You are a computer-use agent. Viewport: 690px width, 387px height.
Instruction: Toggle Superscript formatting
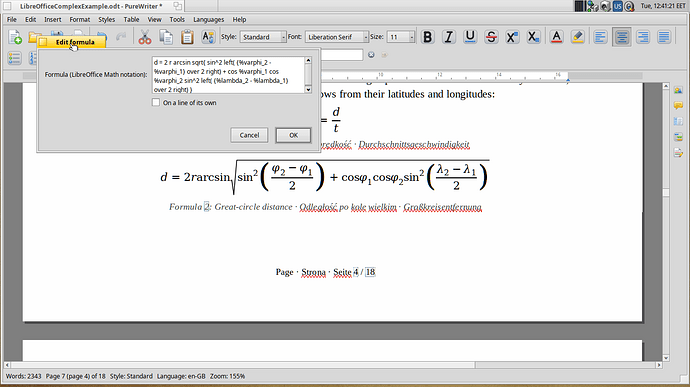[x=512, y=37]
